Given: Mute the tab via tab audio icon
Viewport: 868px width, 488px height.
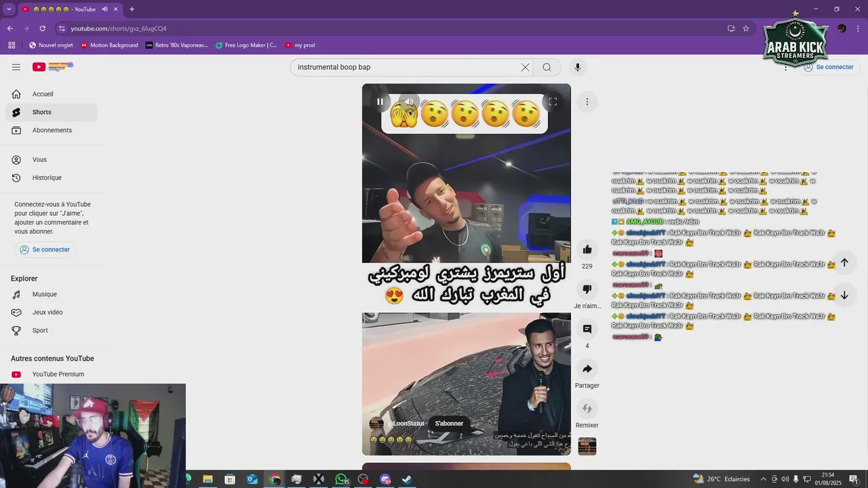Looking at the screenshot, I should pos(104,9).
